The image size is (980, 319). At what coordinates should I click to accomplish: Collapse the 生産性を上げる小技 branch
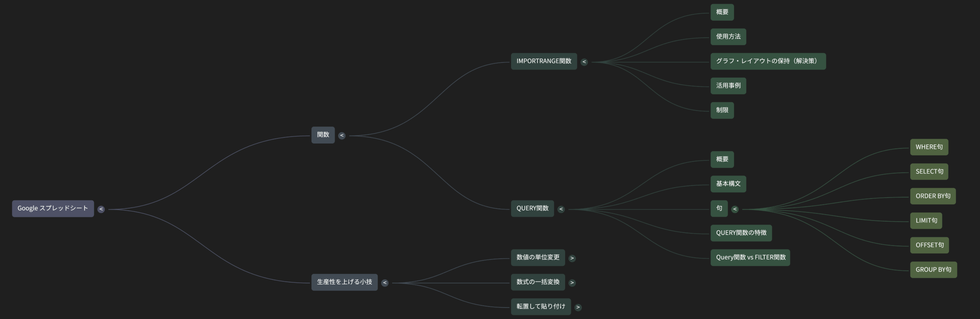point(385,283)
